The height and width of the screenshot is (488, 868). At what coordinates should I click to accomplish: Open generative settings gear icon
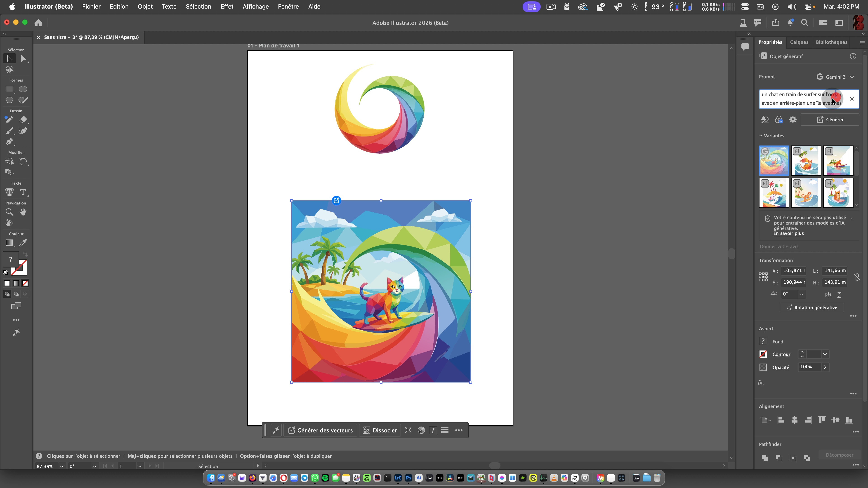[x=793, y=120]
